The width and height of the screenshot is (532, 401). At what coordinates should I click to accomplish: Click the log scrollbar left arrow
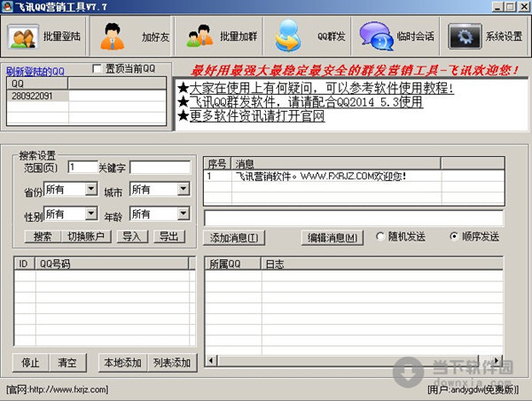pos(211,360)
